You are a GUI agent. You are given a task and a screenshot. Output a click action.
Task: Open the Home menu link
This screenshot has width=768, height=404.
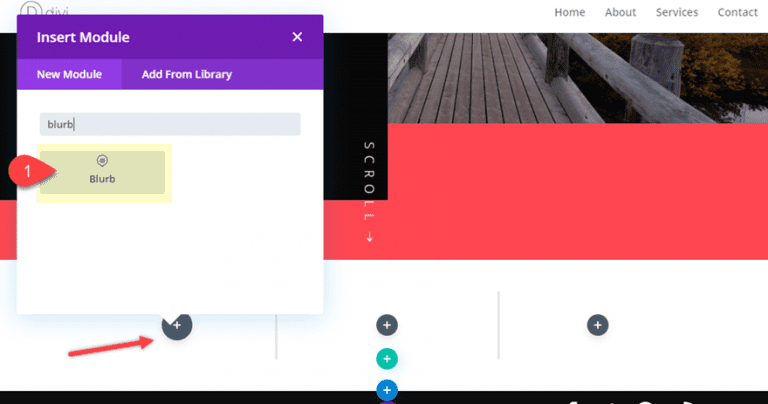click(570, 12)
